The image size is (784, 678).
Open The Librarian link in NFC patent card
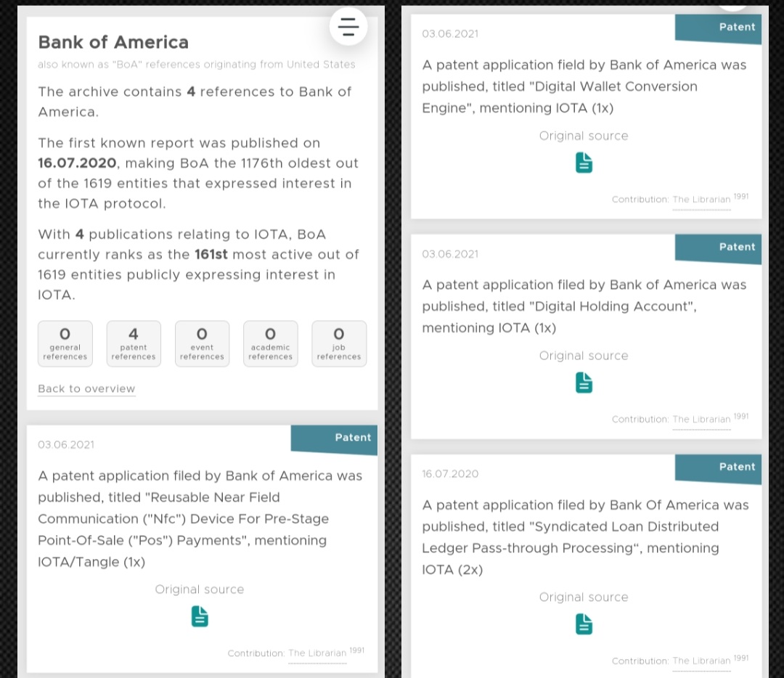[x=317, y=653]
